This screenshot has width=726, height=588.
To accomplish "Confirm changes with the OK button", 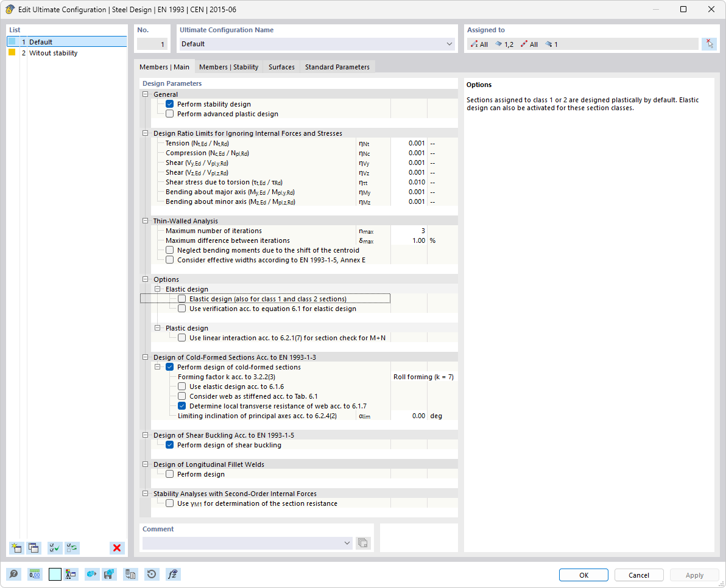I will click(583, 575).
